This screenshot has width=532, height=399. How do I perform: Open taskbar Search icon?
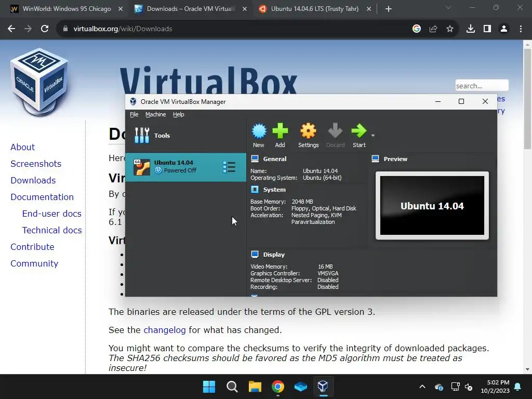[232, 387]
